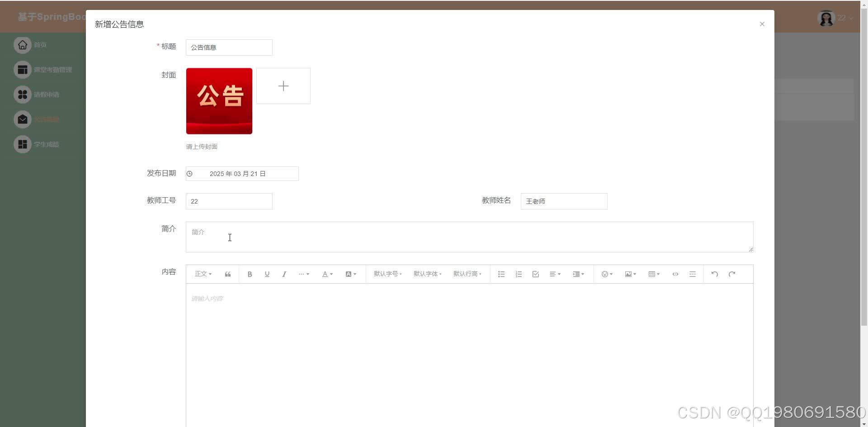Toggle underline formatting in the editor

(x=267, y=274)
